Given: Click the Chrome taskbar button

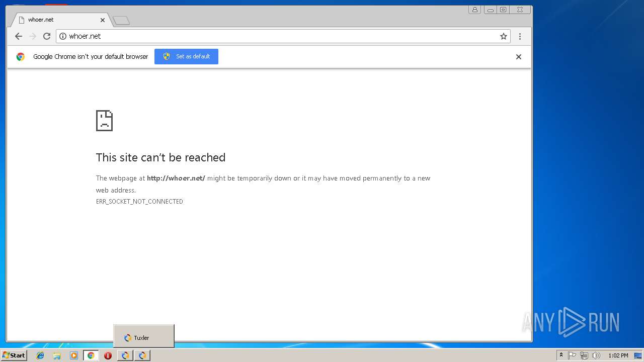Looking at the screenshot, I should (91, 355).
